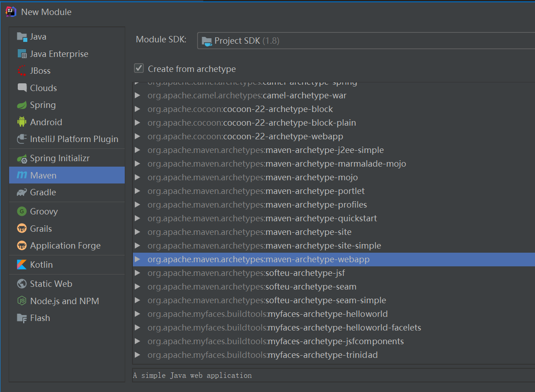Expand selected maven-archetype-webapp arrow
This screenshot has height=392, width=535.
coord(138,260)
